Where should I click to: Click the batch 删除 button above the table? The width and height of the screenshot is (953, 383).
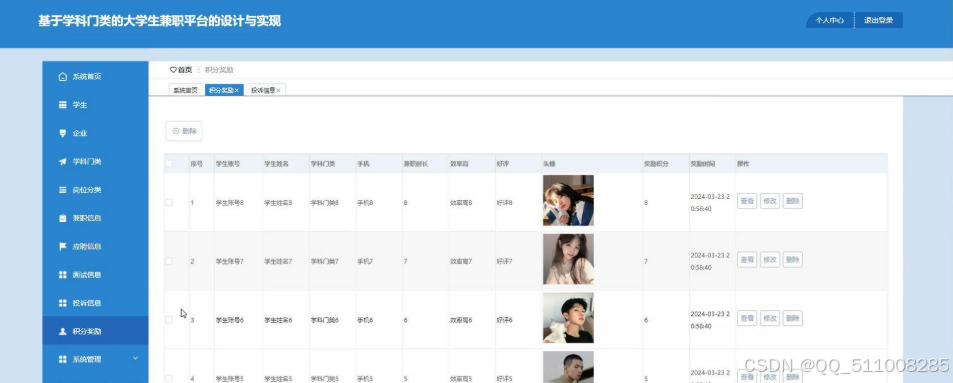pos(184,131)
